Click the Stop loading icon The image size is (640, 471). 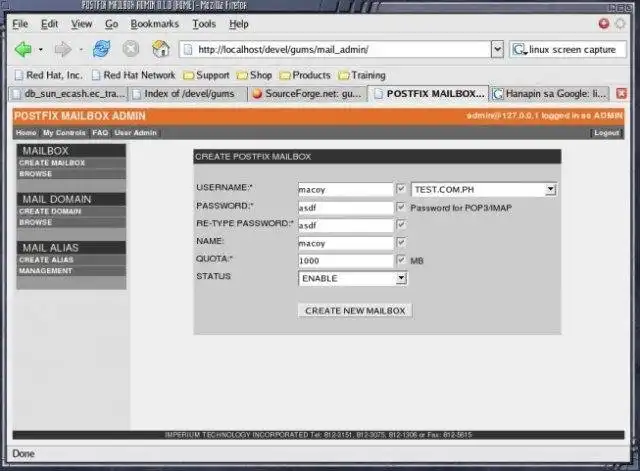[x=131, y=49]
